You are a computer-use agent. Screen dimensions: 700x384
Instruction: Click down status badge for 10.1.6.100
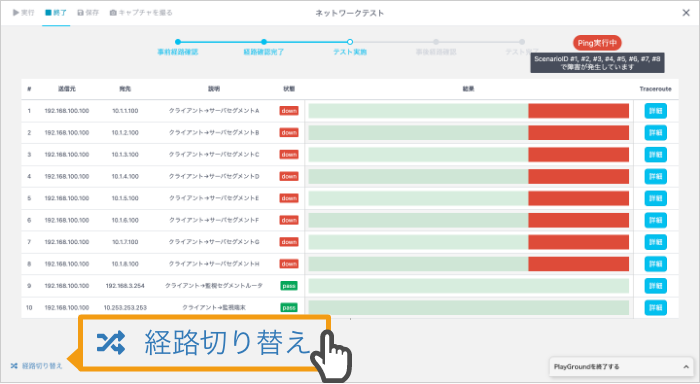pyautogui.click(x=289, y=220)
